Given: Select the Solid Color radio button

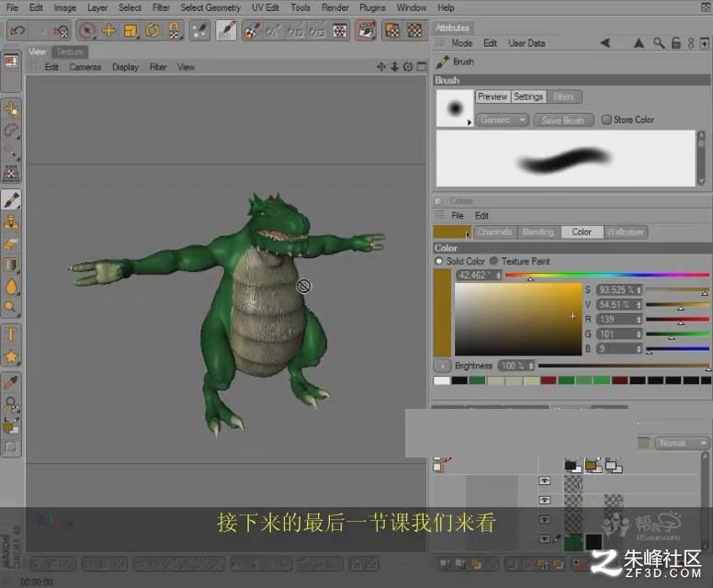Looking at the screenshot, I should (438, 261).
